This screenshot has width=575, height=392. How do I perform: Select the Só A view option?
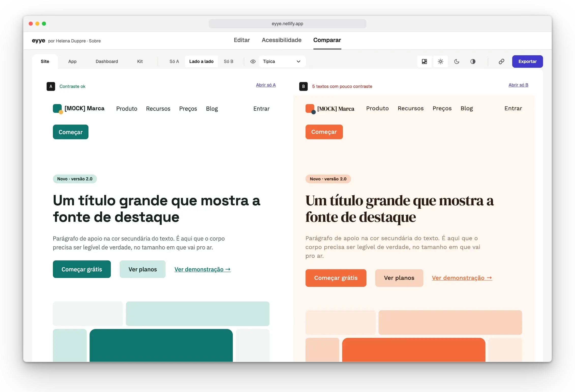click(x=174, y=61)
